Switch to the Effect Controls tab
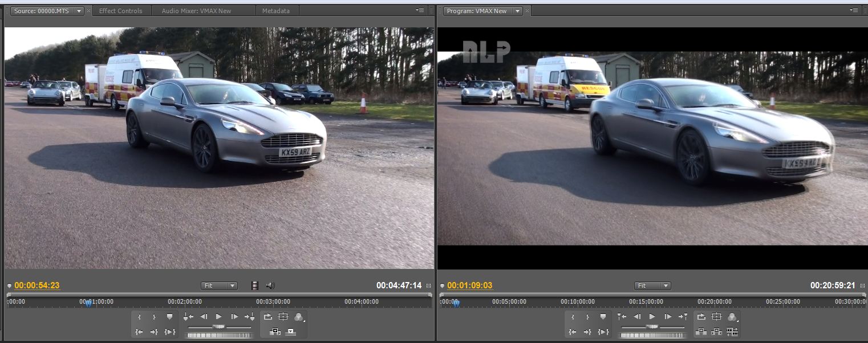 (x=120, y=11)
